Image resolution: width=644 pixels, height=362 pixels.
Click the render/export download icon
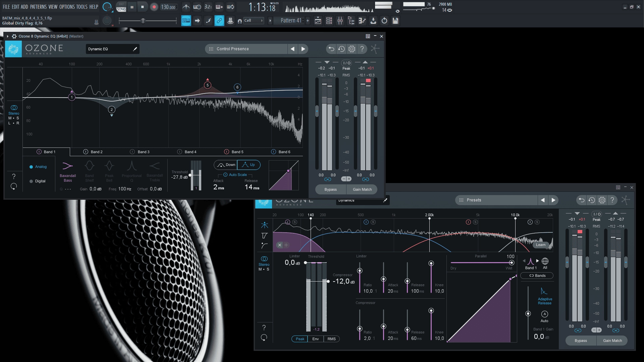pyautogui.click(x=373, y=21)
